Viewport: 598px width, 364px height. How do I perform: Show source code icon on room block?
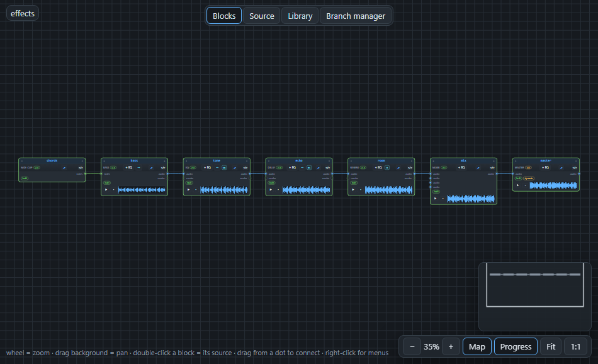pyautogui.click(x=410, y=167)
